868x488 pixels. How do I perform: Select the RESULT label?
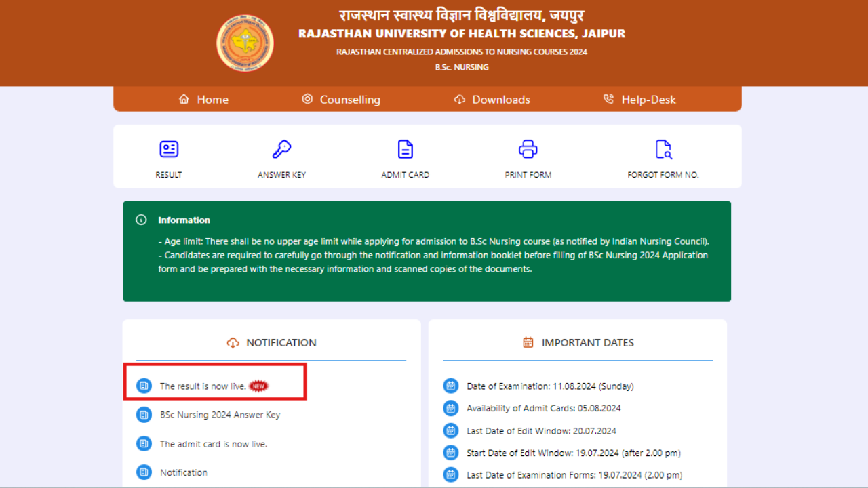169,175
